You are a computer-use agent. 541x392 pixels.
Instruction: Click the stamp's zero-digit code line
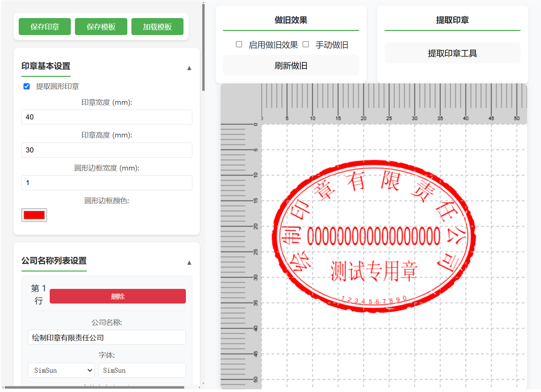click(x=374, y=236)
